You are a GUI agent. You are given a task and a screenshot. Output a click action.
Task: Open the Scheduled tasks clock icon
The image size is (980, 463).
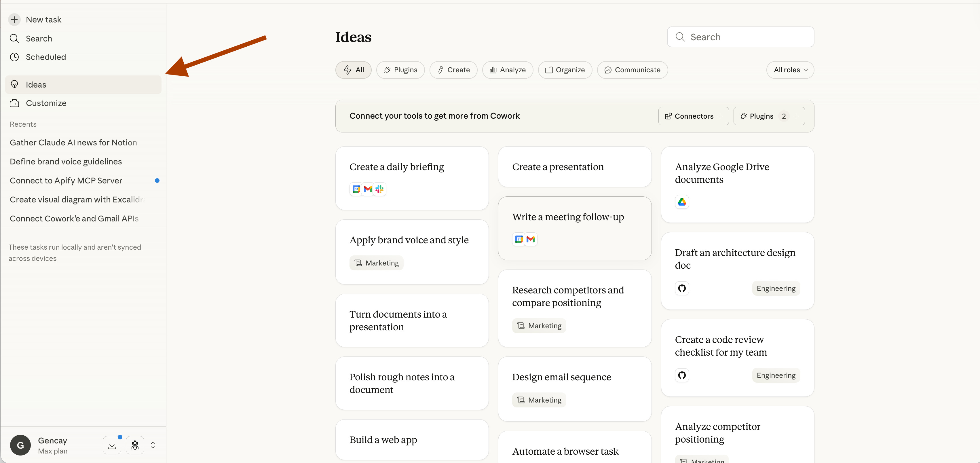click(x=14, y=57)
